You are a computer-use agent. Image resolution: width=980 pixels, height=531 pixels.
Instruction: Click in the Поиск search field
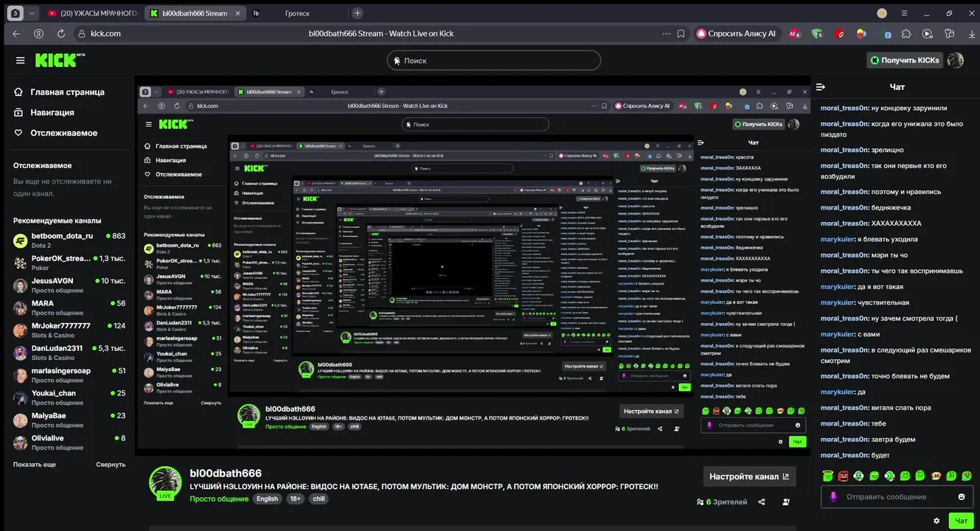point(494,60)
